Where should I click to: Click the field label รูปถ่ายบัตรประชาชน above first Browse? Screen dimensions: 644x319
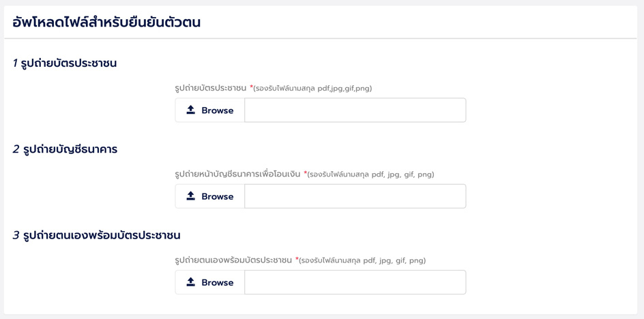[211, 88]
